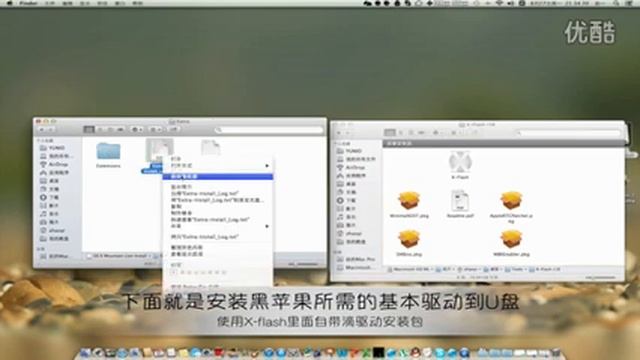
Task: Select iPhone in the X-Flash window sidebar
Action: [x=349, y=234]
